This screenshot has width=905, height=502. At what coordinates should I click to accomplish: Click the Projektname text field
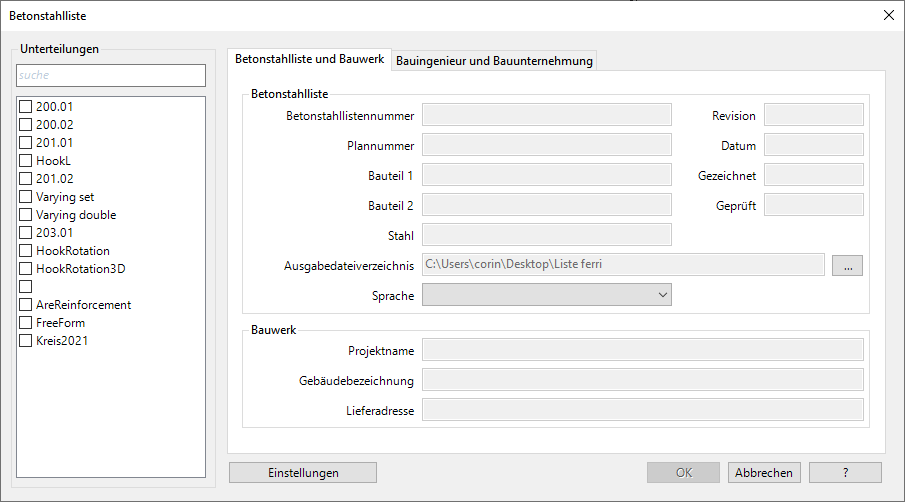[643, 349]
